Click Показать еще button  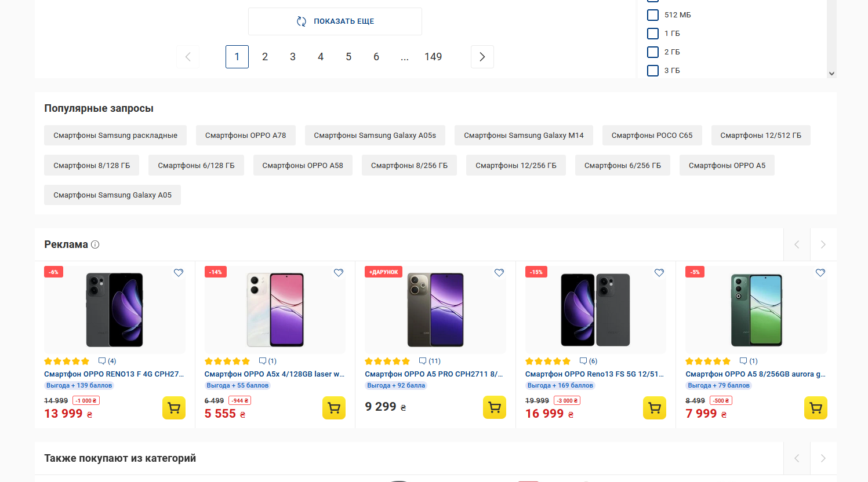(x=335, y=21)
